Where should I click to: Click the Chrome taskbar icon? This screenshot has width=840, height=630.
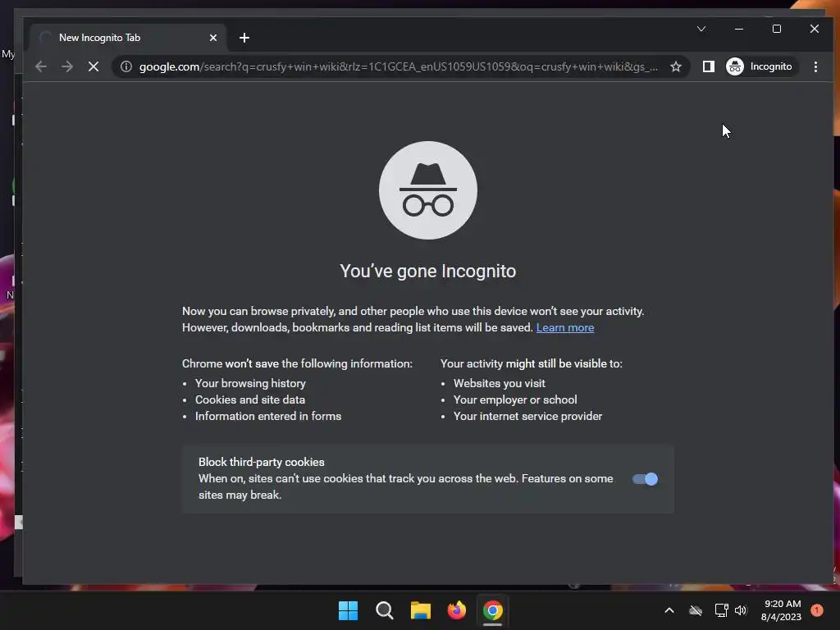tap(493, 610)
